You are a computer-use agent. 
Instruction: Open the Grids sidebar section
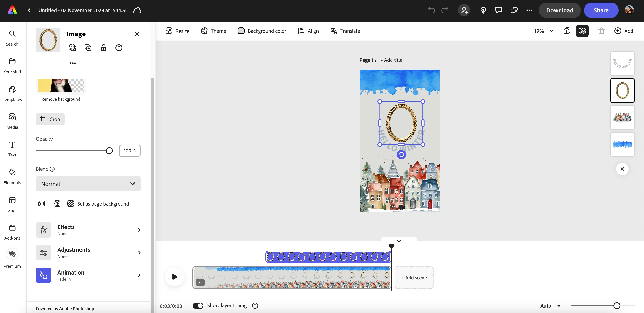click(x=12, y=204)
